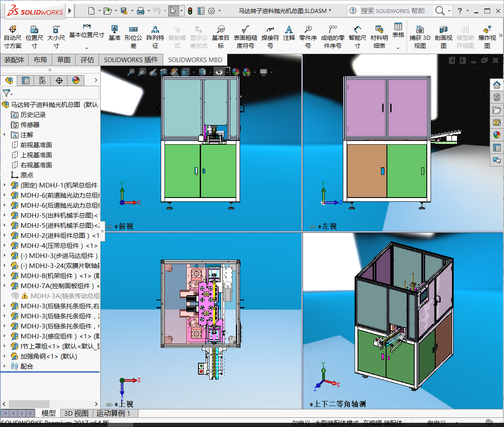Expand the 配合 mates tree node
The height and width of the screenshot is (427, 504).
(5, 366)
